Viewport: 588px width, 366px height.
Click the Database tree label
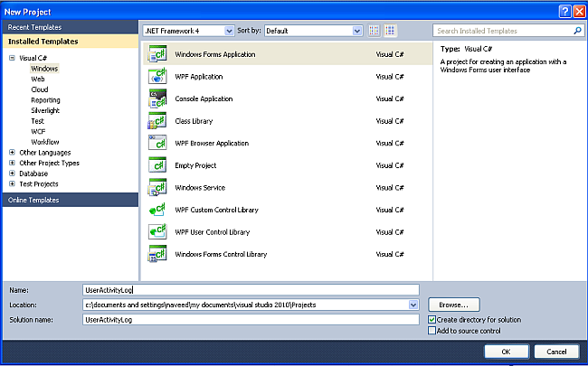point(33,174)
